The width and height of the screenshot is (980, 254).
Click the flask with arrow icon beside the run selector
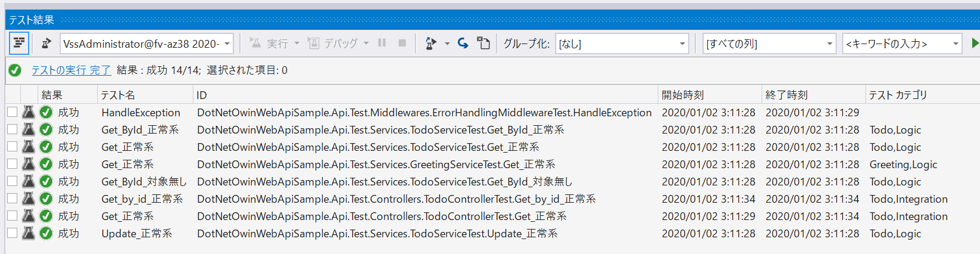[47, 44]
